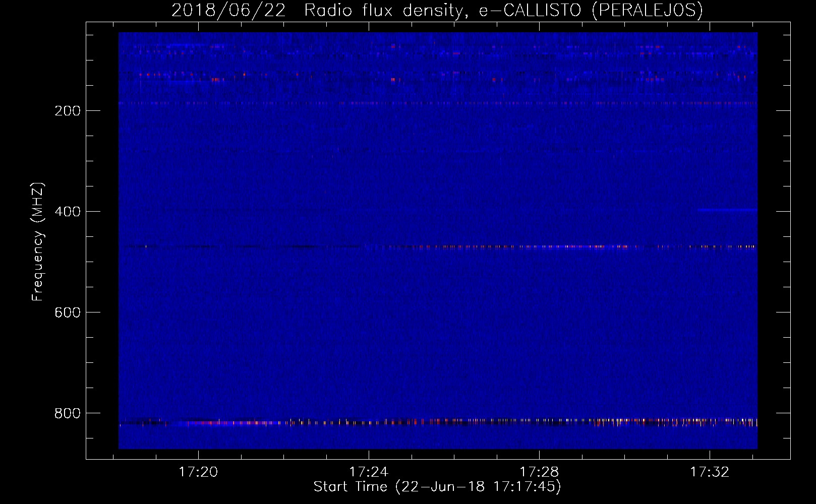Click the 200 frequency axis label
The width and height of the screenshot is (816, 504).
pyautogui.click(x=68, y=111)
